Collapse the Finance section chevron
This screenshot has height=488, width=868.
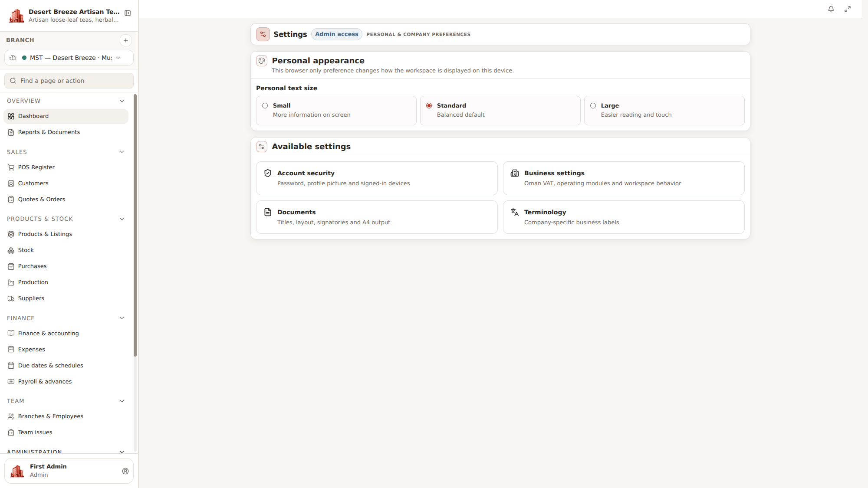(x=122, y=318)
